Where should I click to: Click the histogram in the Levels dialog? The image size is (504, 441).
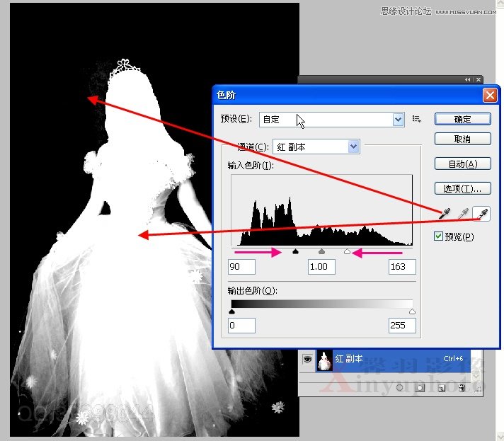(x=322, y=210)
